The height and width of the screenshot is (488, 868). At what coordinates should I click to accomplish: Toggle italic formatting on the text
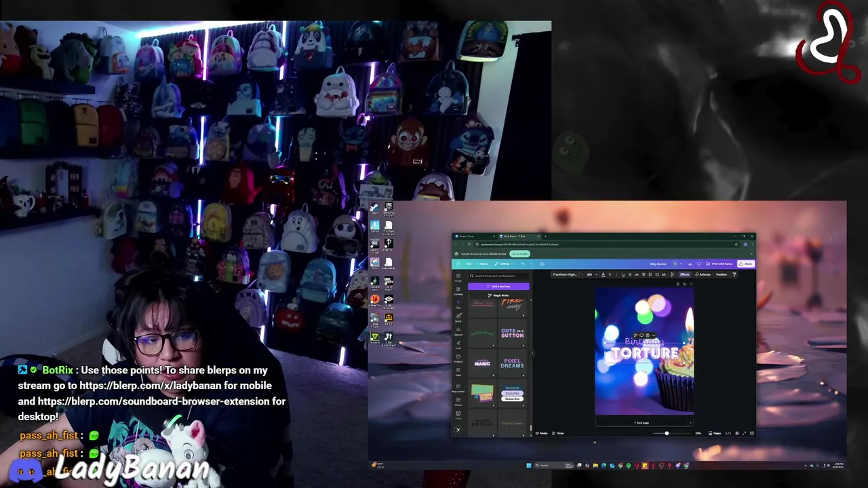point(616,274)
